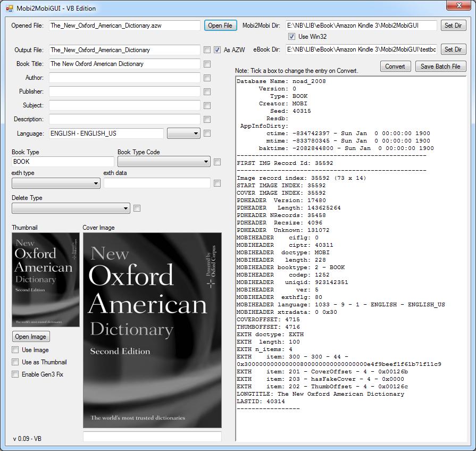Click the Author input field
476x451 pixels.
124,78
